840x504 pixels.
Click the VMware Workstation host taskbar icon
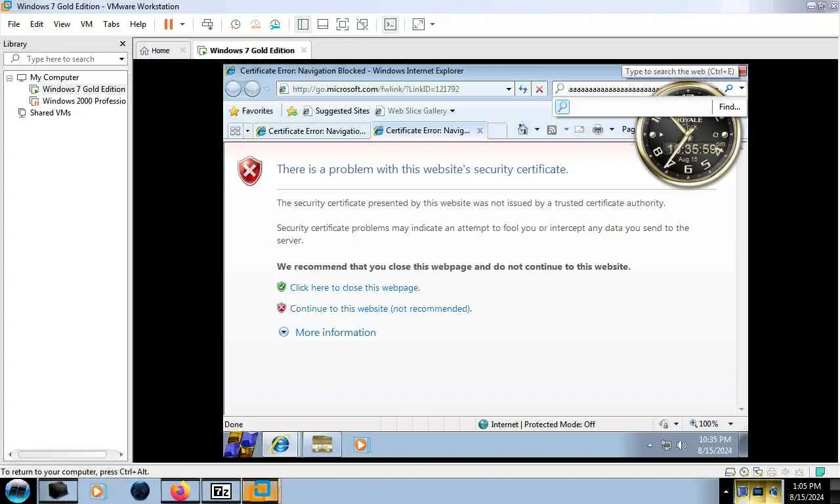[261, 491]
